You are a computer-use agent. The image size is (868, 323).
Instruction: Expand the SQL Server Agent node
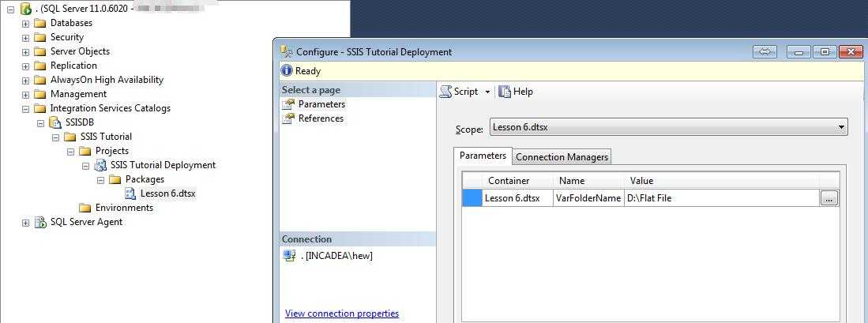coord(25,223)
